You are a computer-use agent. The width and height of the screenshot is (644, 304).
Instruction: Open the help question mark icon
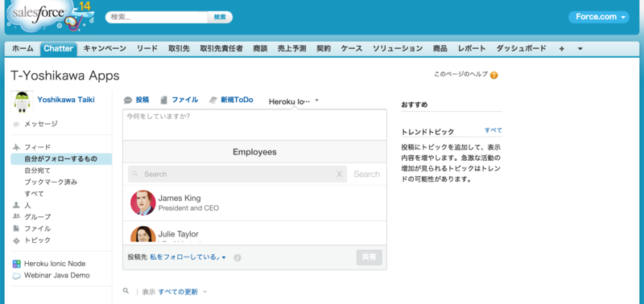[494, 75]
